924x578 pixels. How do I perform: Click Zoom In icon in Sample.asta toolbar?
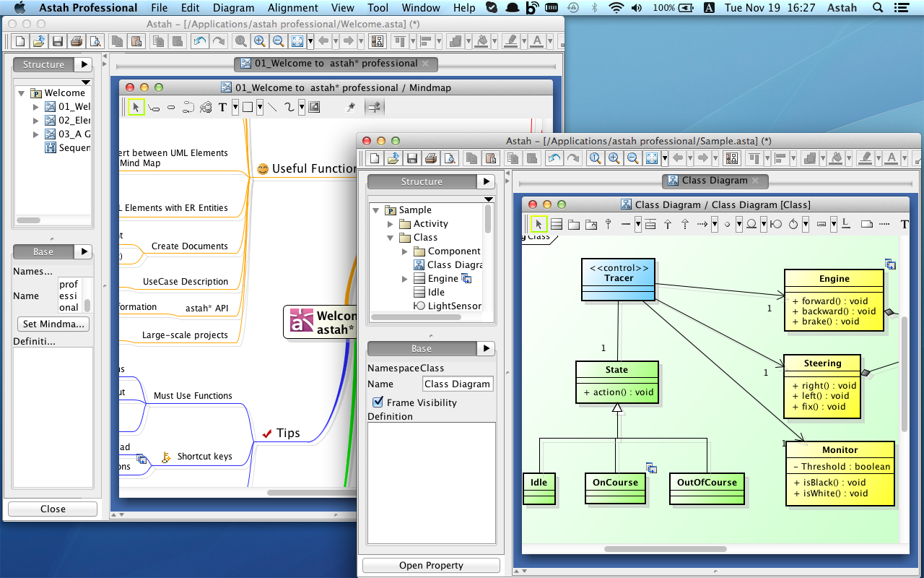pos(614,158)
